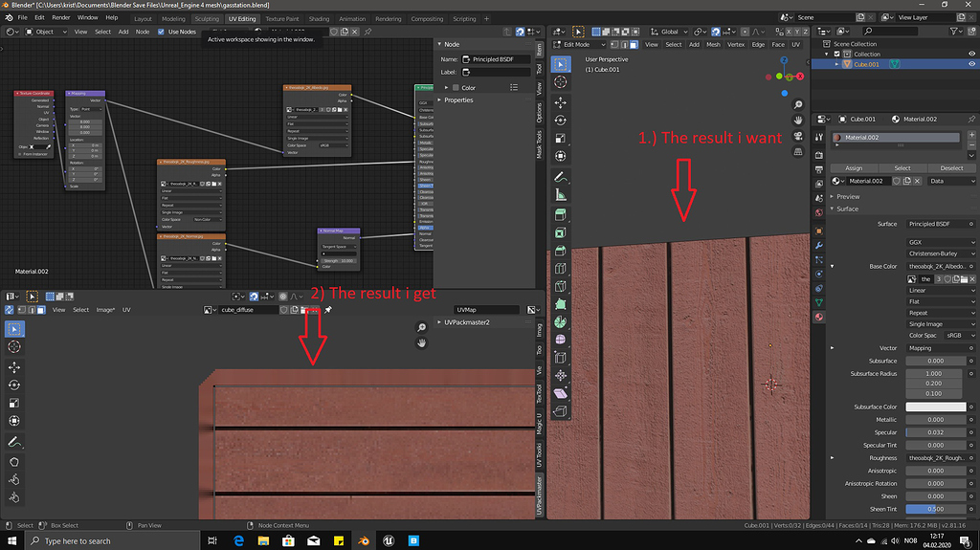
Task: Switch to Face select mode in 3D viewport
Action: [634, 44]
